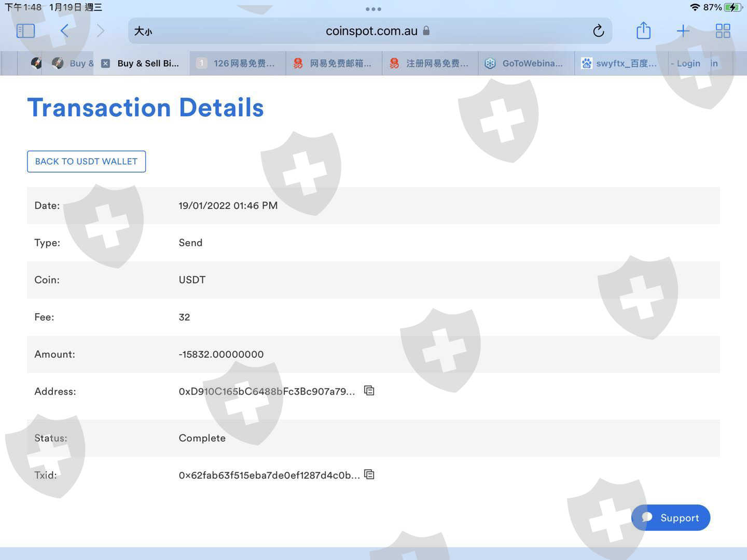Toggle the Safari sidebar panel
This screenshot has height=560, width=747.
pyautogui.click(x=25, y=31)
